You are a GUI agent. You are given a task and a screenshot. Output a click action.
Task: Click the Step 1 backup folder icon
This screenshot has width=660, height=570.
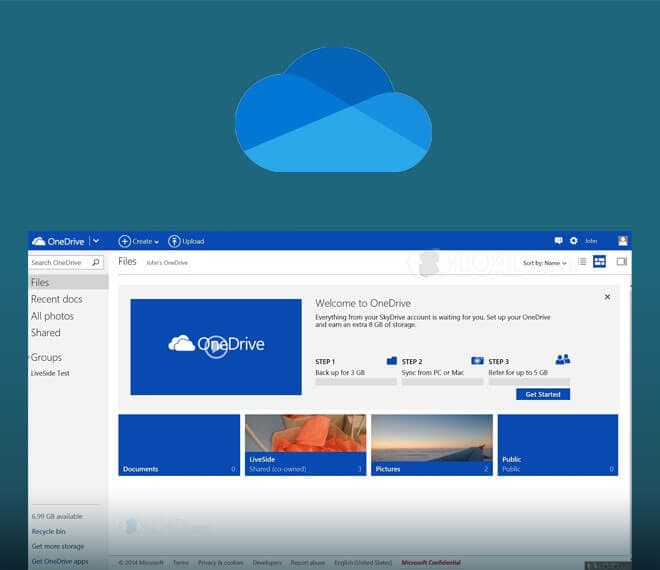point(391,361)
